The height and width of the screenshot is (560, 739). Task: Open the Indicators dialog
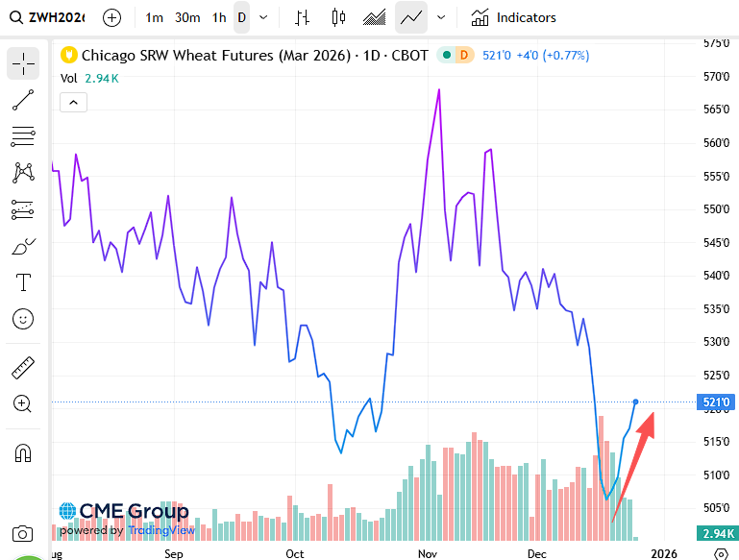[513, 17]
